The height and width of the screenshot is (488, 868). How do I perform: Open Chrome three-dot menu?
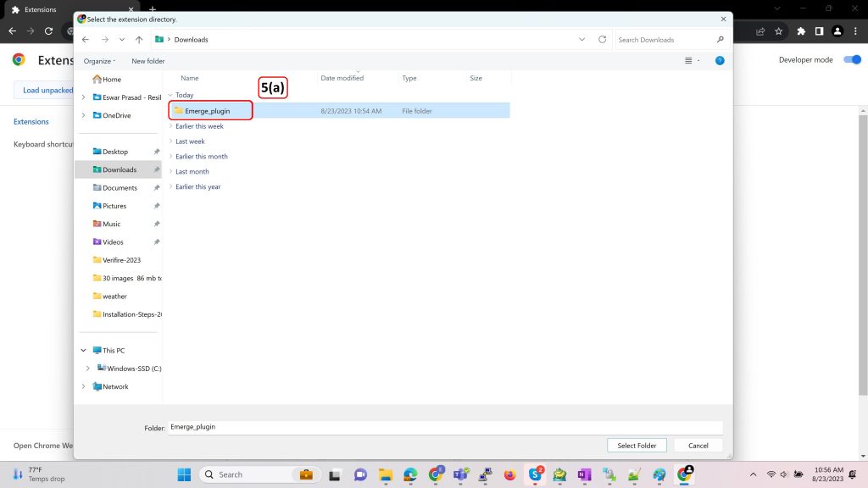click(856, 31)
